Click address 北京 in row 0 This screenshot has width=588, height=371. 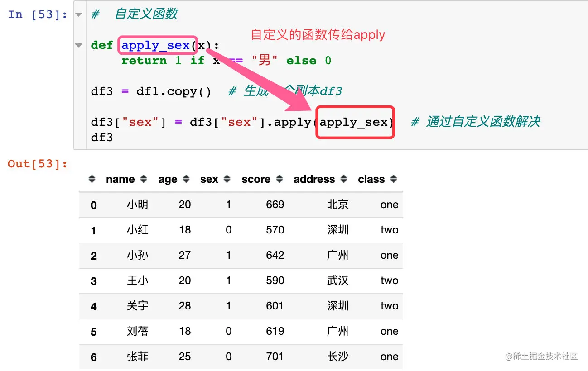click(337, 205)
